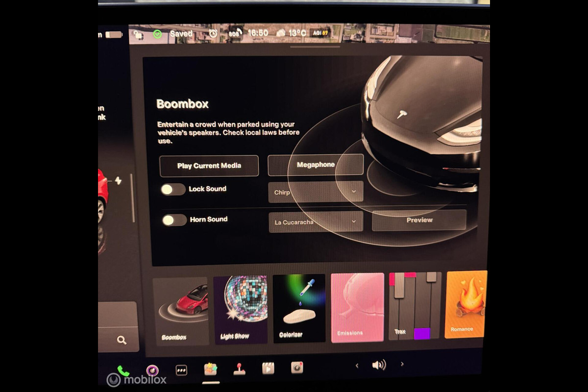This screenshot has height=392, width=588.
Task: Tap the cloud weather icon
Action: (x=281, y=33)
